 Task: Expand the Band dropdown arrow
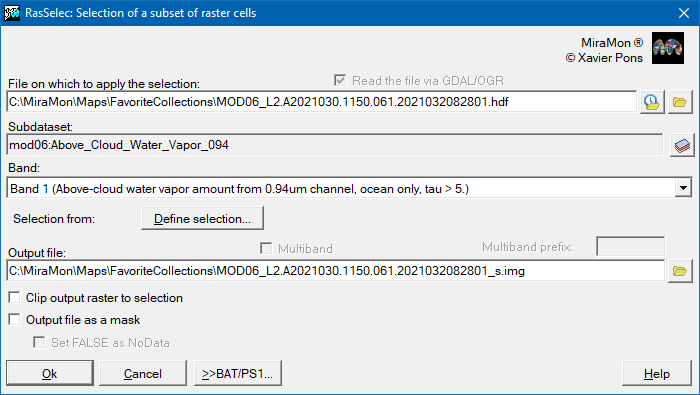click(683, 188)
